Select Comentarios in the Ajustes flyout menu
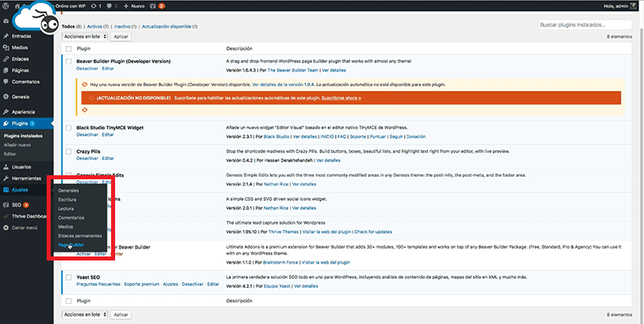Screen dimensions: 644x324 71,218
